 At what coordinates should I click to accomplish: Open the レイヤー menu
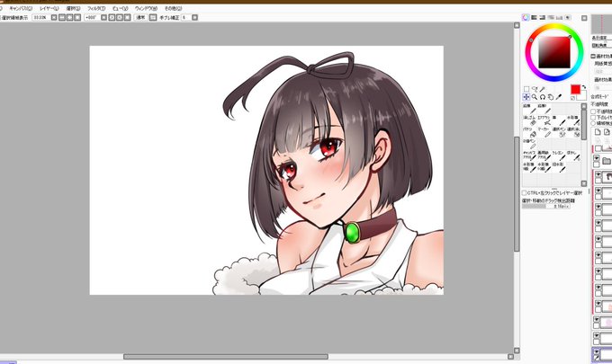[x=49, y=8]
